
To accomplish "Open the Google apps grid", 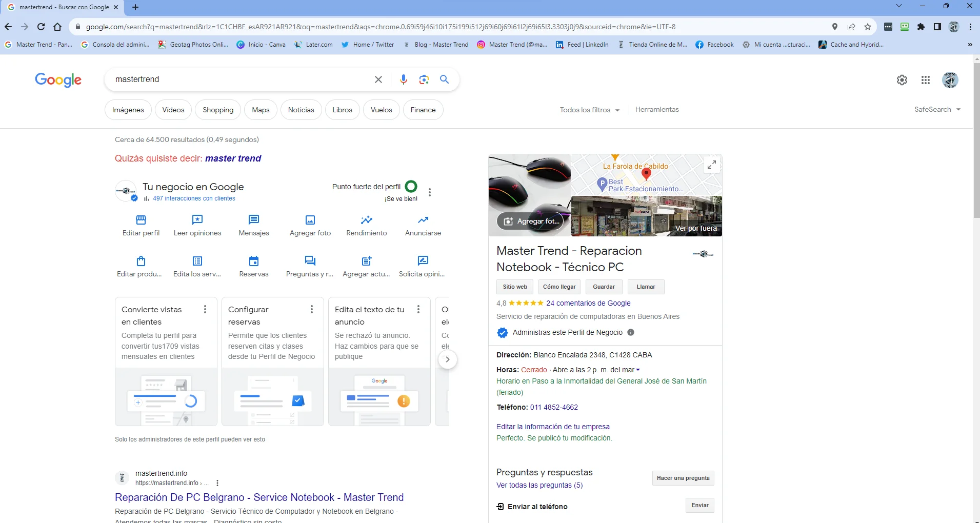I will click(926, 80).
